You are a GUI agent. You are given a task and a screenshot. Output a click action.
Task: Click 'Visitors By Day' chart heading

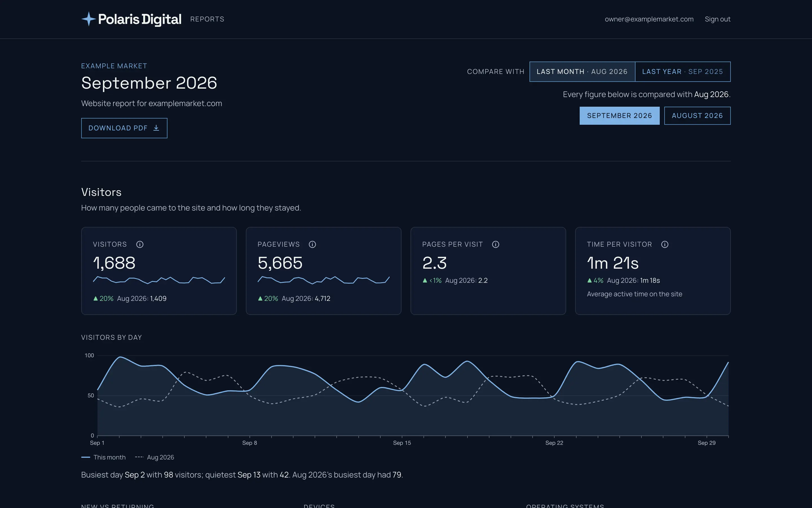pos(111,337)
